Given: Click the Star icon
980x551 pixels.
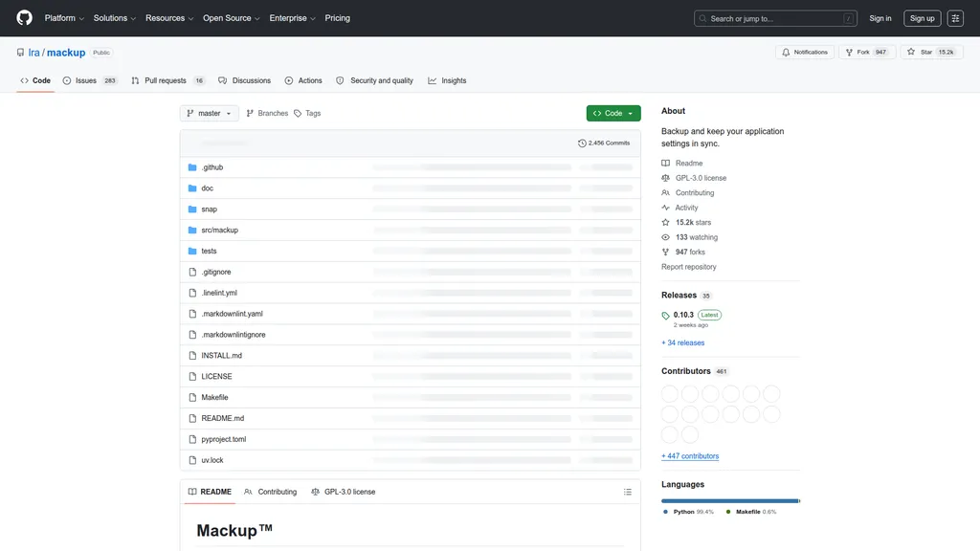Looking at the screenshot, I should (x=911, y=52).
